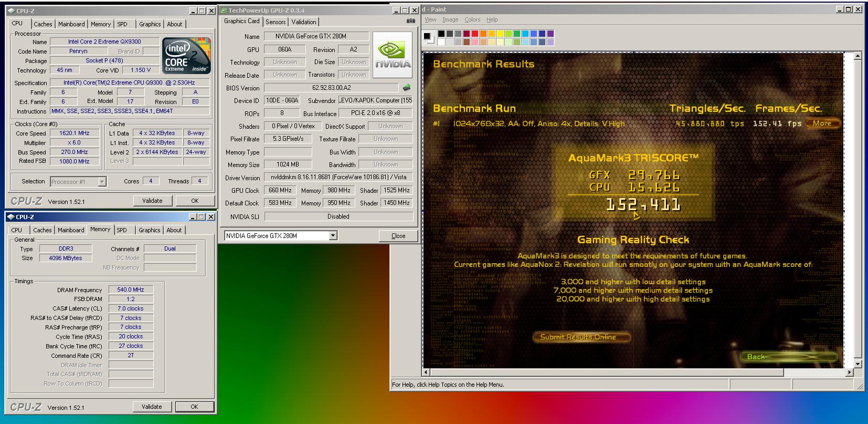Click the NVIDIA logo in GPU-Z

[393, 56]
